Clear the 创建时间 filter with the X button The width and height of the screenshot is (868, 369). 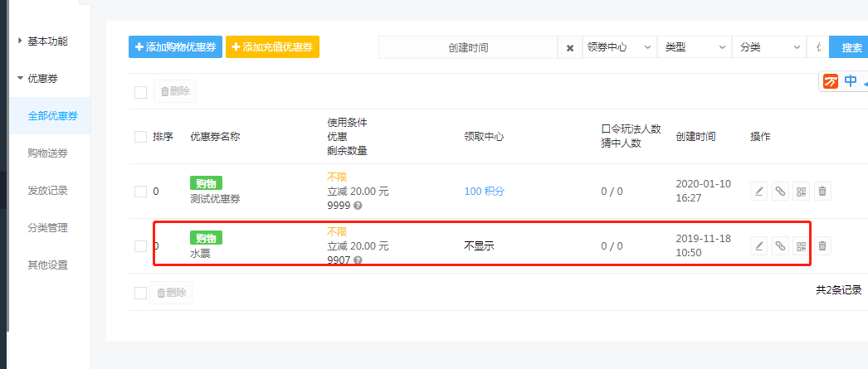pos(569,47)
